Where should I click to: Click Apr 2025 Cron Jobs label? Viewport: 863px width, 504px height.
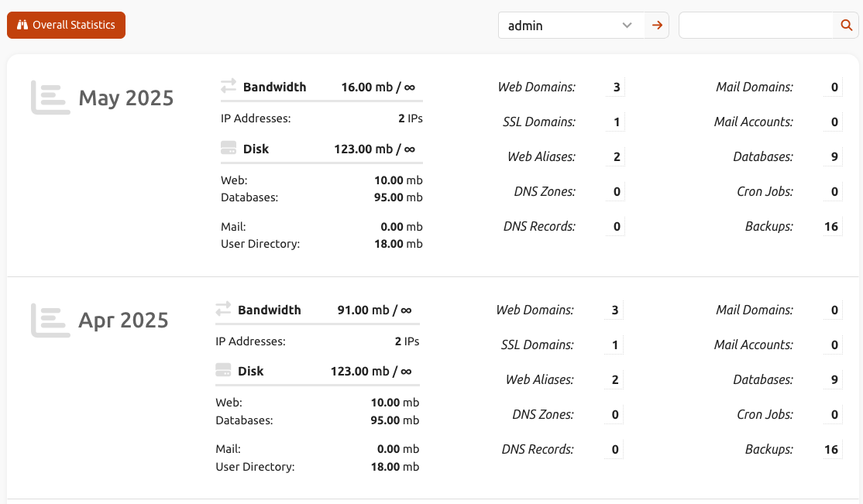click(x=765, y=414)
